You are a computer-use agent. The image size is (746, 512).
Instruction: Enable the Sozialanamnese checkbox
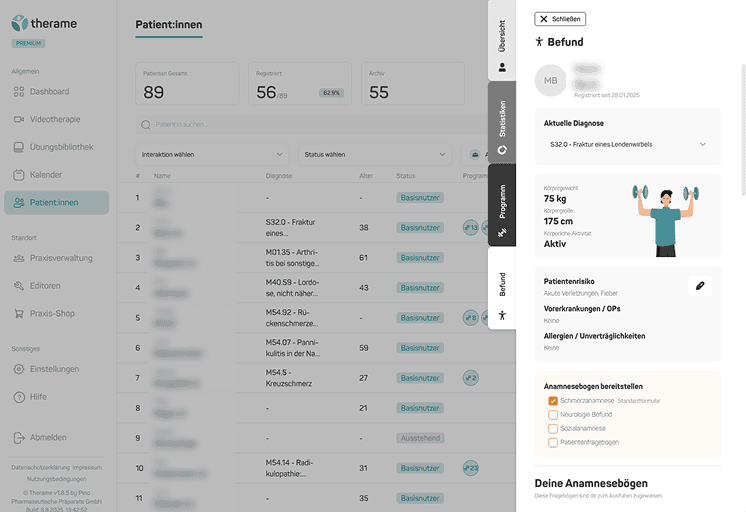553,428
